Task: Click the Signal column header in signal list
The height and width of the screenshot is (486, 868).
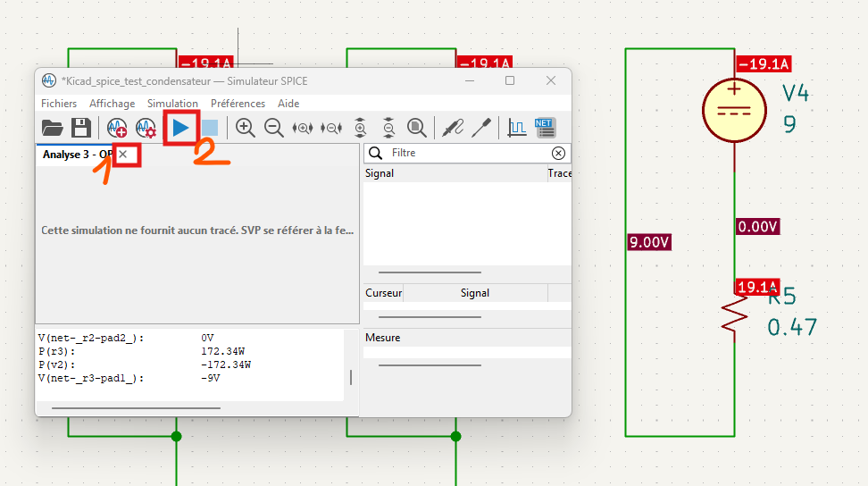Action: (455, 173)
